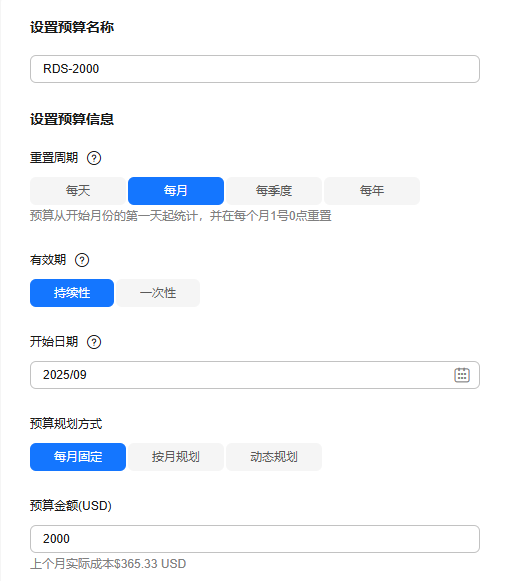The width and height of the screenshot is (507, 581).
Task: Select the 每天 reset period
Action: coord(78,191)
